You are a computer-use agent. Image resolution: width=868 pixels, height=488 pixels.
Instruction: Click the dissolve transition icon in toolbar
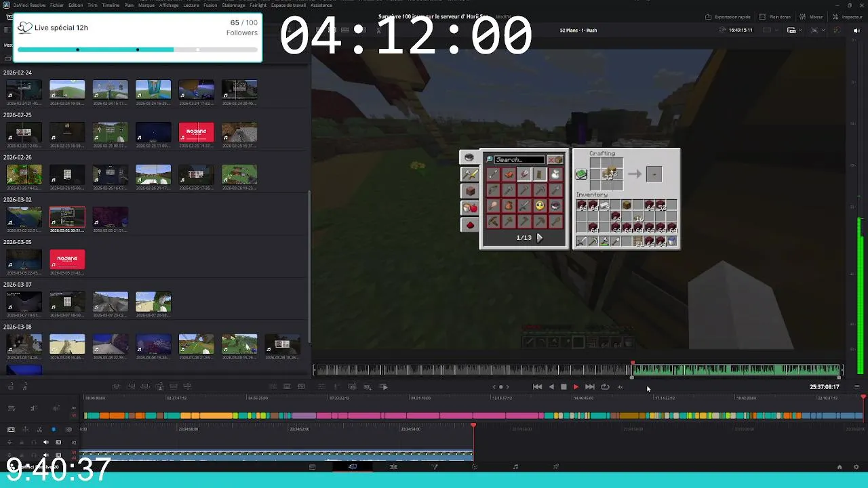tap(287, 386)
